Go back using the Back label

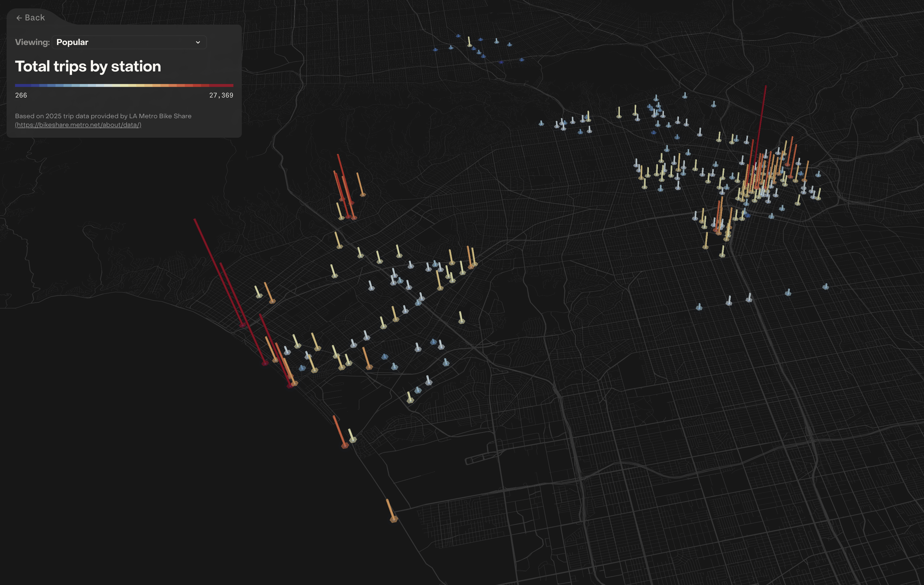click(35, 18)
